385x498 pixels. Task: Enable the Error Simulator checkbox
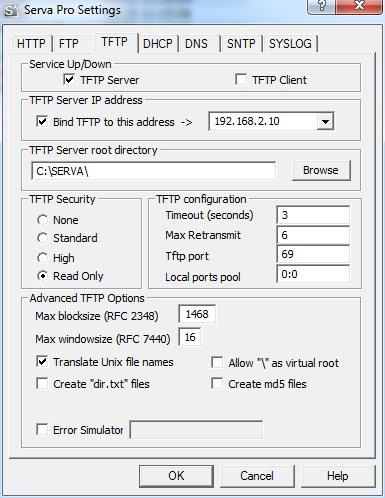pos(42,430)
